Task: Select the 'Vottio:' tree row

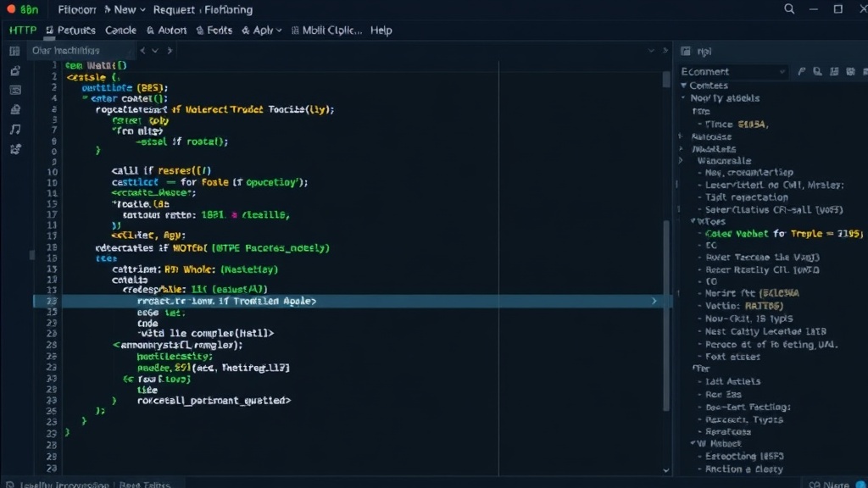Action: coord(744,305)
